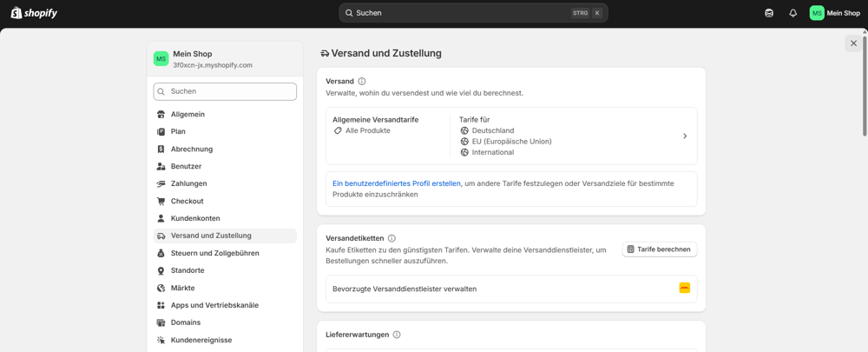The image size is (868, 352).
Task: Open the notifications bell icon
Action: pyautogui.click(x=792, y=13)
